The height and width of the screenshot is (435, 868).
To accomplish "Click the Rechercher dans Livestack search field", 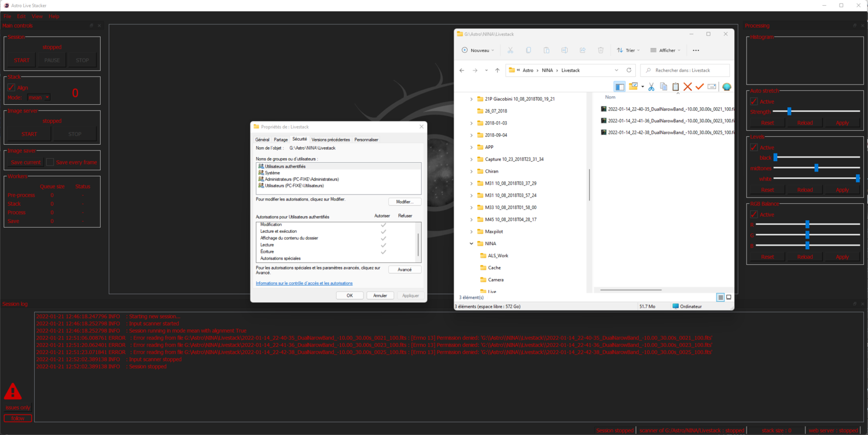I will pyautogui.click(x=685, y=70).
